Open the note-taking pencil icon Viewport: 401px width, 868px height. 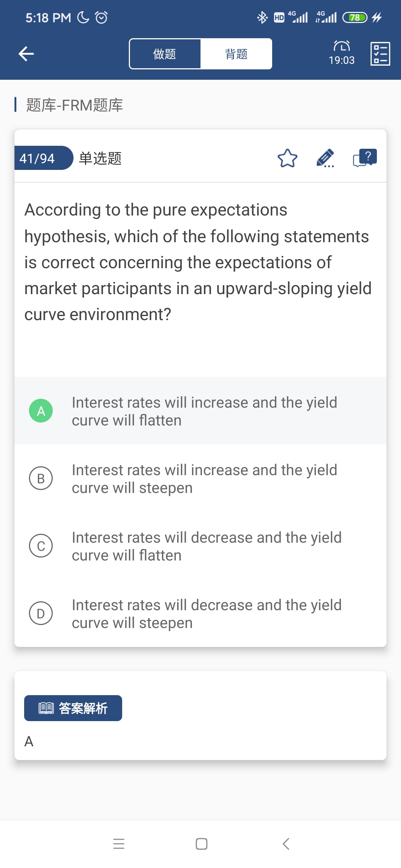point(325,158)
